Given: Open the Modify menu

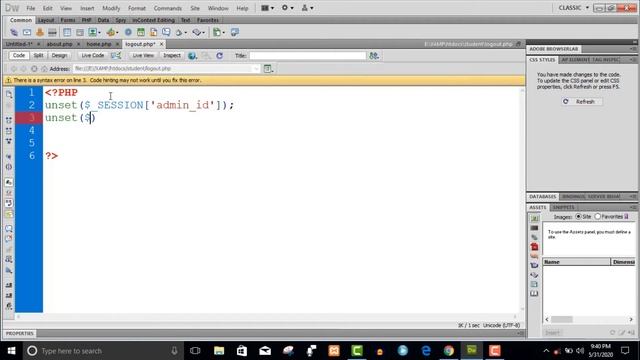Looking at the screenshot, I should point(111,8).
